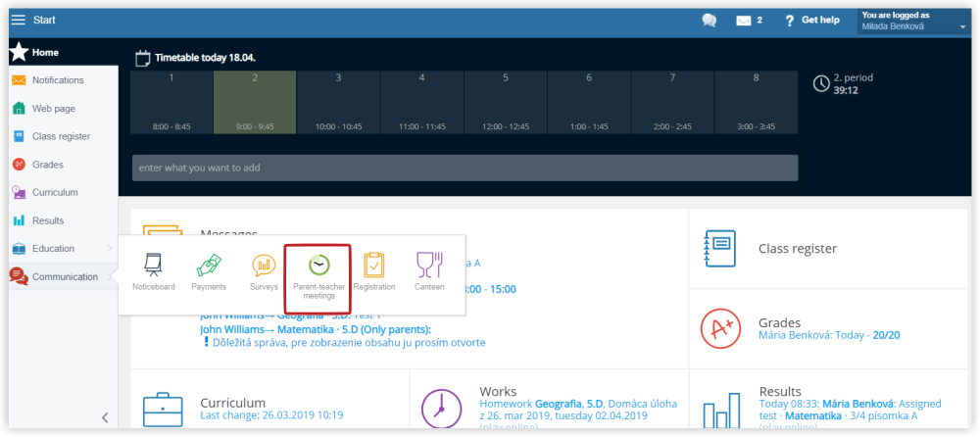Select Web page in the sidebar

point(54,108)
